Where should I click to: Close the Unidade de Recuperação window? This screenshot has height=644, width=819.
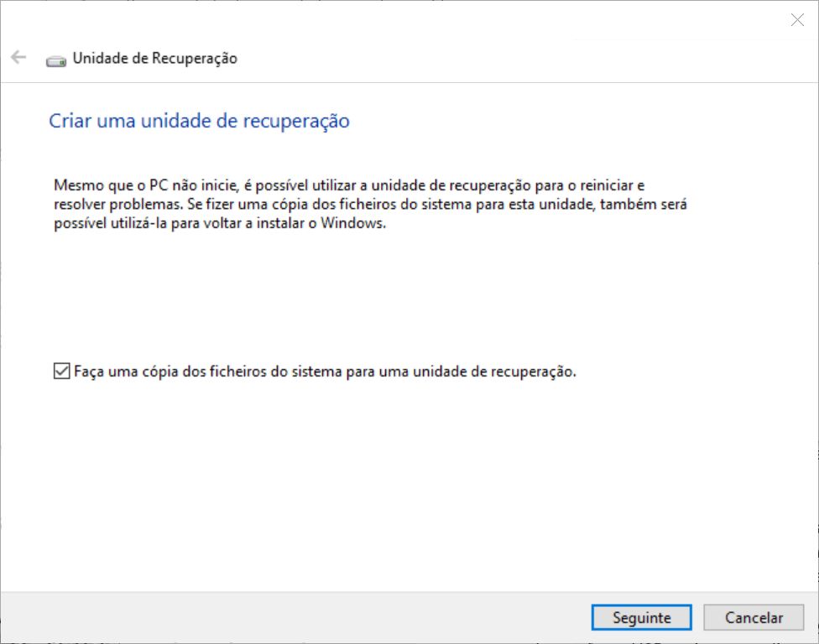[797, 20]
